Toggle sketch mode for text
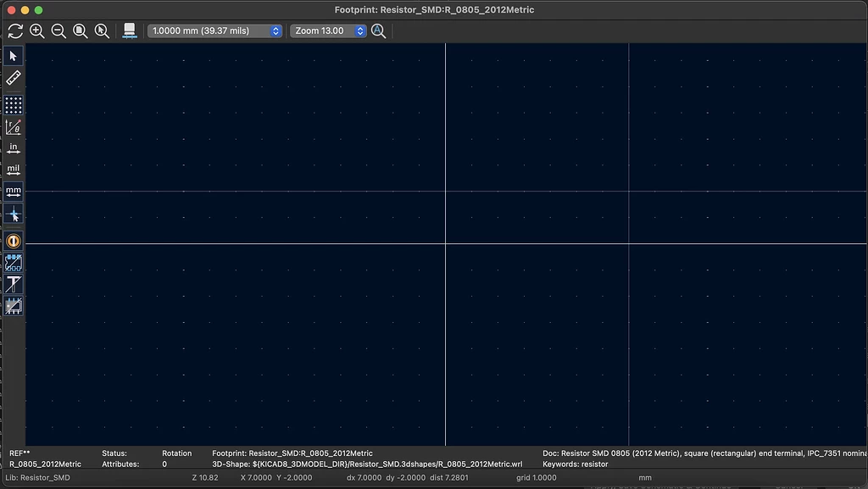The width and height of the screenshot is (868, 489). [13, 284]
